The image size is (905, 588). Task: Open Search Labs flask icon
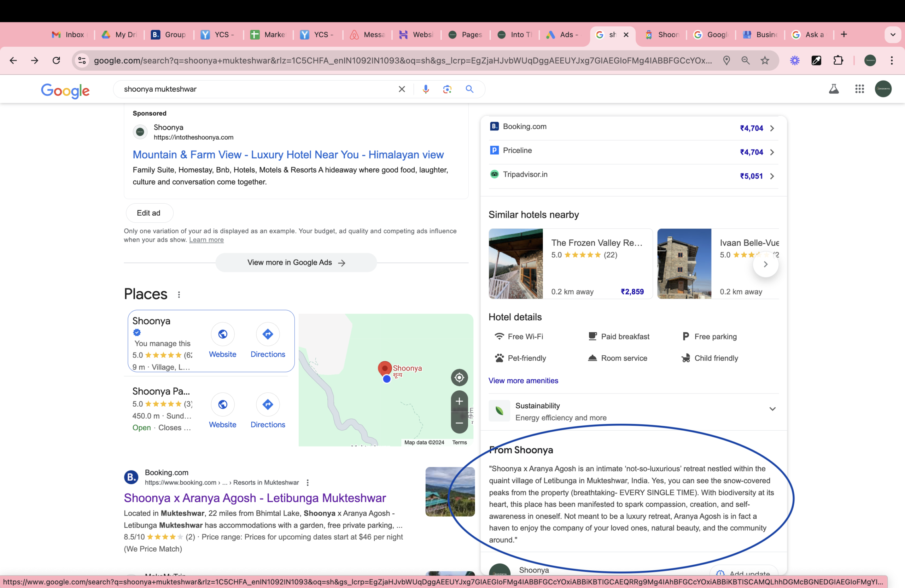[x=834, y=89]
